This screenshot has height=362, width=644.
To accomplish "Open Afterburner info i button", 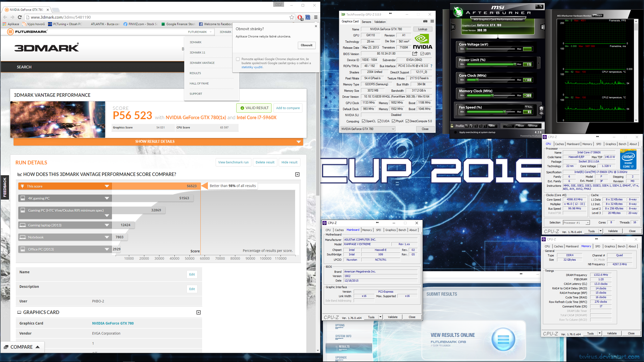I will coord(542,27).
